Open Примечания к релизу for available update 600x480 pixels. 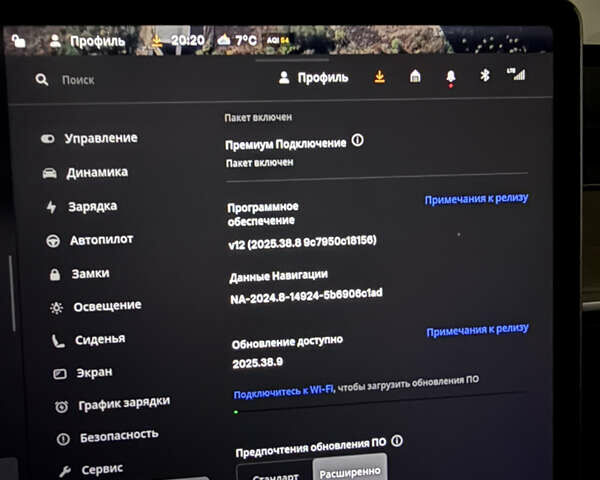[478, 330]
